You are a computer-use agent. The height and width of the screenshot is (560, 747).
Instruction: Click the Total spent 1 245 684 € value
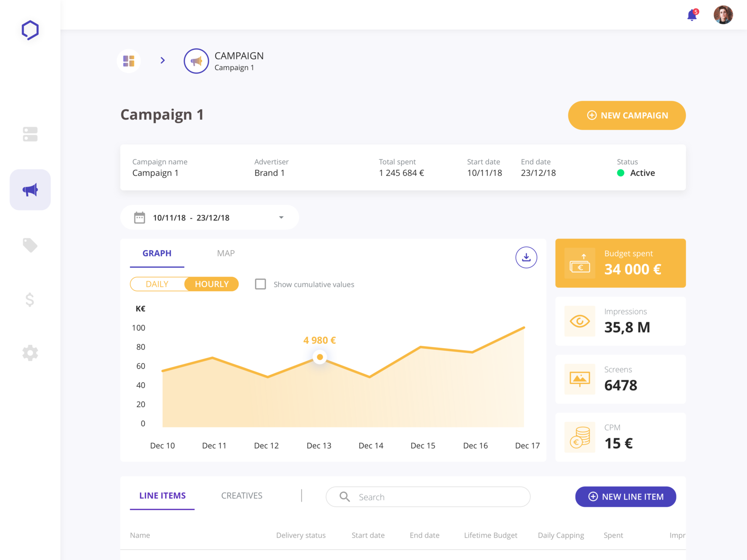[x=402, y=173]
